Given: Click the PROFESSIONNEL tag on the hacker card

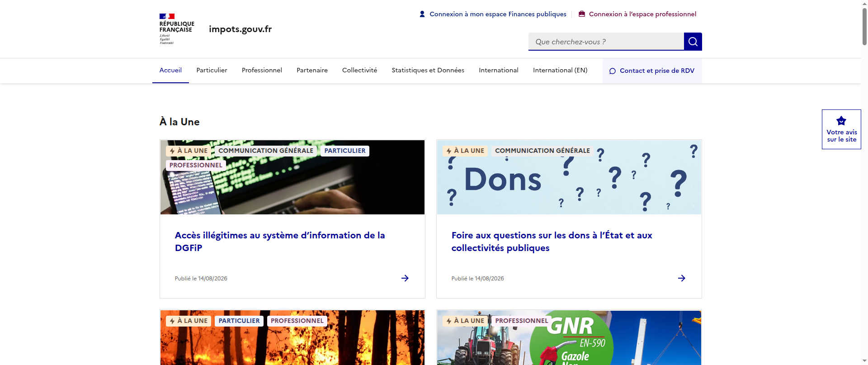Looking at the screenshot, I should tap(196, 166).
